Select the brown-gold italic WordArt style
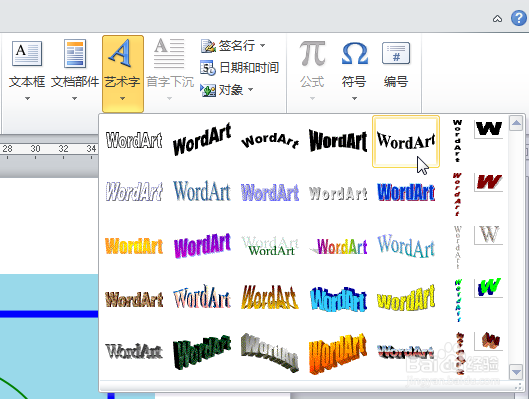The width and height of the screenshot is (529, 399). pyautogui.click(x=270, y=297)
